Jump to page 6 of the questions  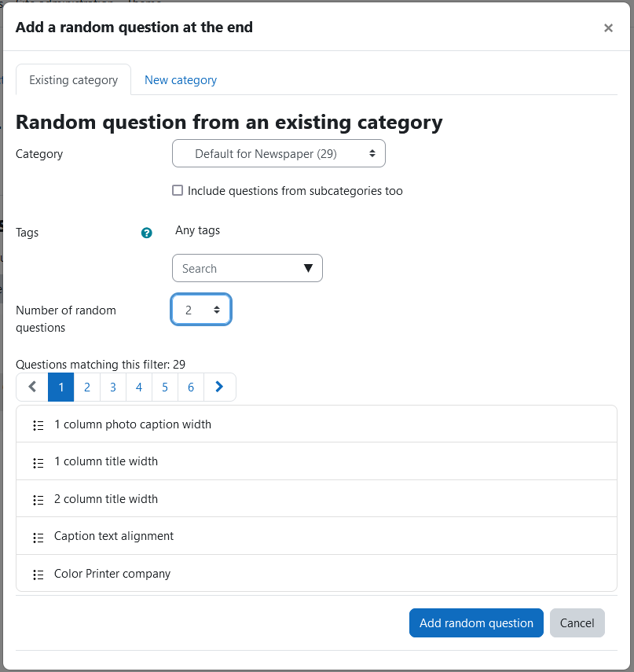click(x=191, y=387)
